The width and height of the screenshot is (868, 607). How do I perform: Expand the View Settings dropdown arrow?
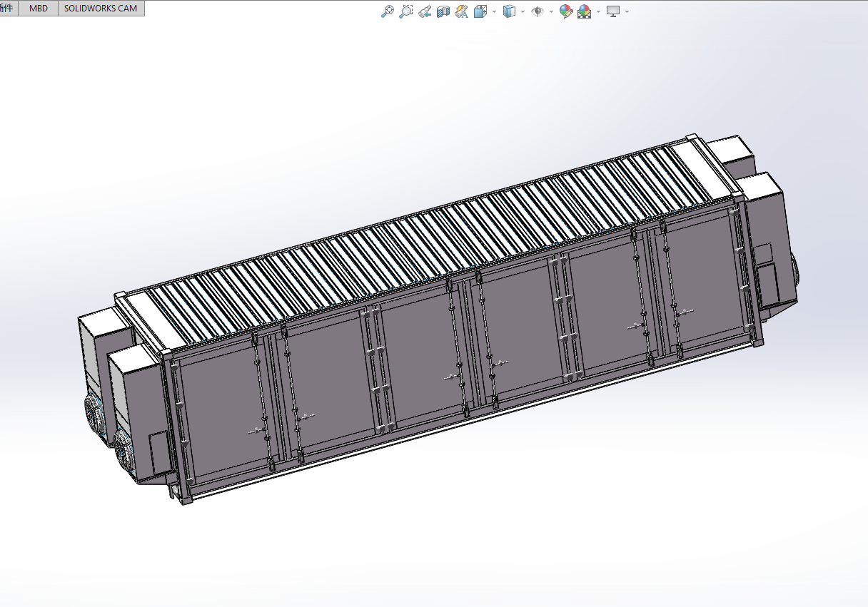tap(627, 12)
